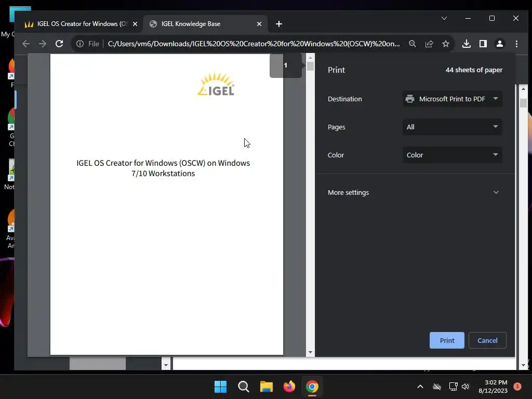Toggle the Chrome side panel
Screen dimensions: 532x399
[x=483, y=44]
